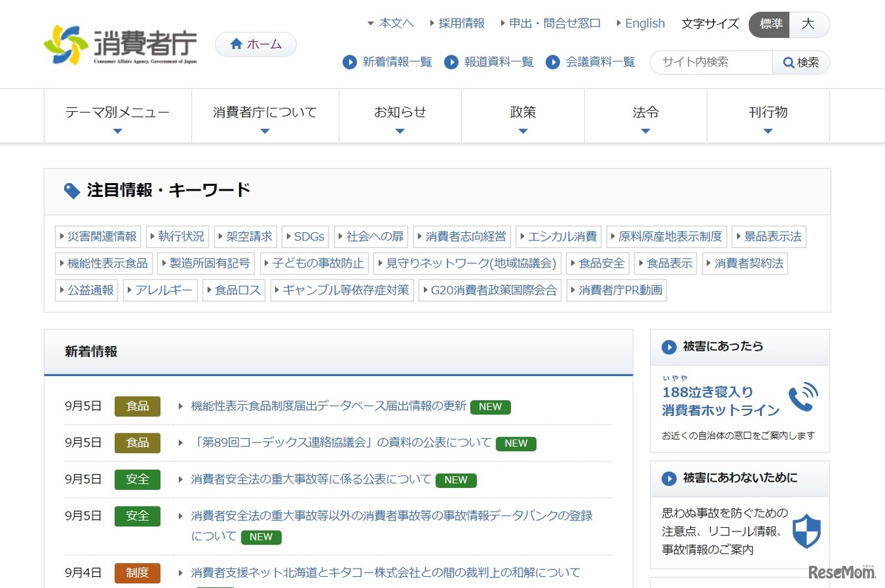Click the blue arrow icon before 会議資料一覧
The width and height of the screenshot is (885, 588).
coord(553,62)
